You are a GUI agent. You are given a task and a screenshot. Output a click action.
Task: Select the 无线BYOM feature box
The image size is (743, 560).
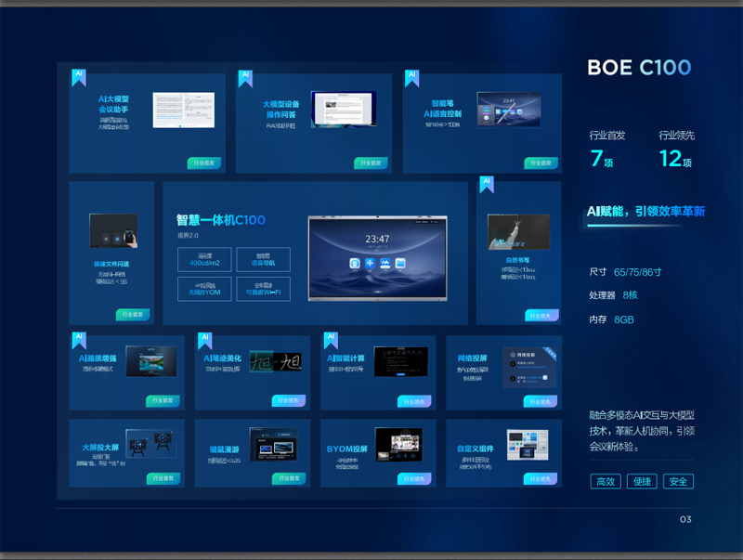click(204, 289)
